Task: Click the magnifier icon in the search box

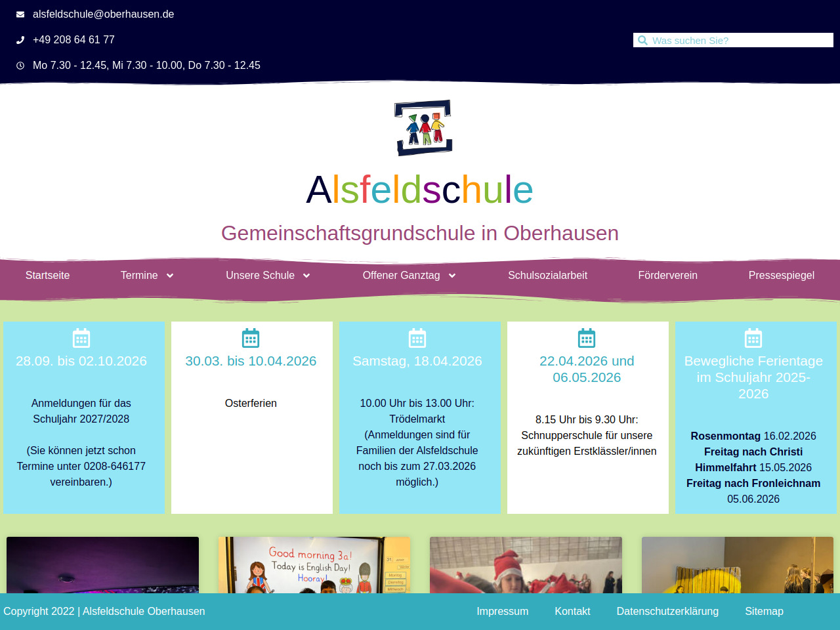Action: [x=642, y=41]
